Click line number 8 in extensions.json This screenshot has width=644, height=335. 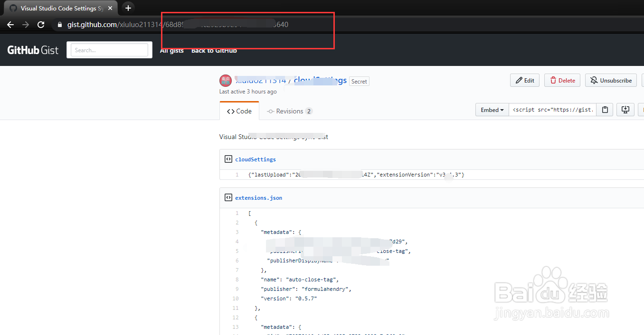pyautogui.click(x=237, y=279)
